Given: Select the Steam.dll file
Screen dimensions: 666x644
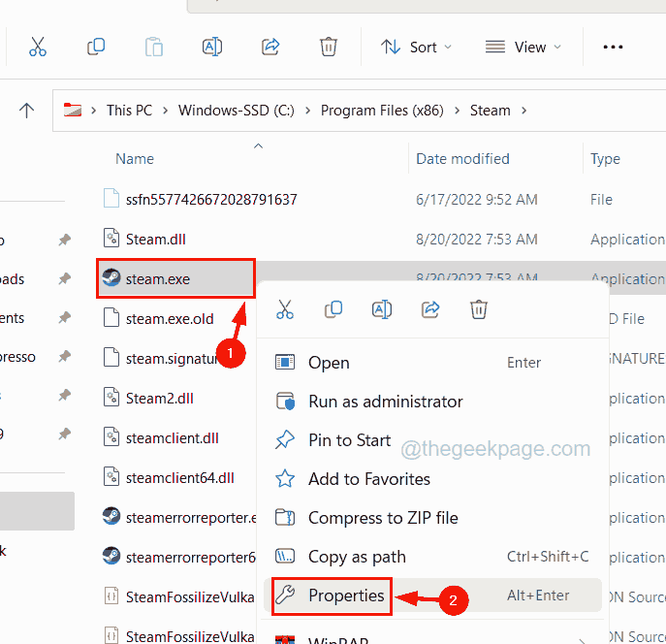Looking at the screenshot, I should [x=155, y=240].
